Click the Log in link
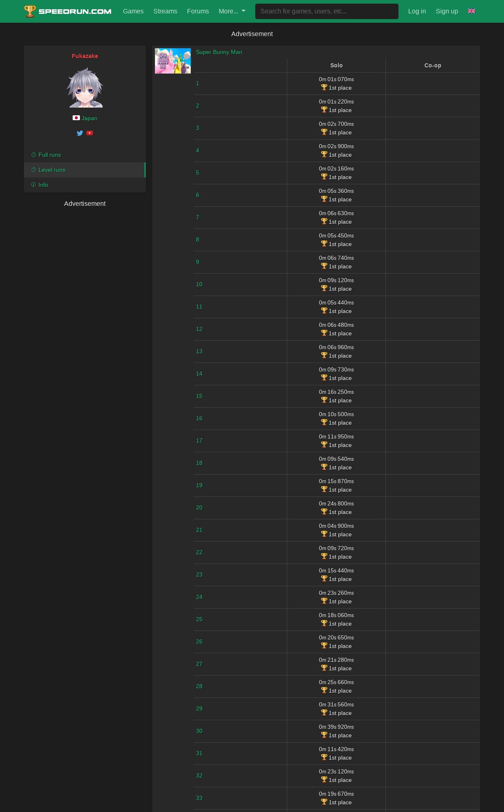The width and height of the screenshot is (504, 812). 417,11
